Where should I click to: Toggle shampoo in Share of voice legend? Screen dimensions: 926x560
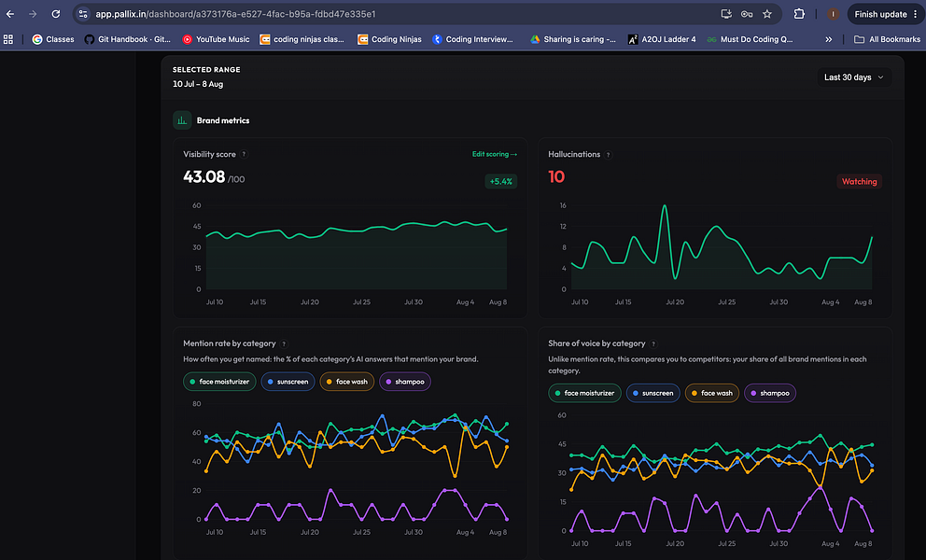770,393
